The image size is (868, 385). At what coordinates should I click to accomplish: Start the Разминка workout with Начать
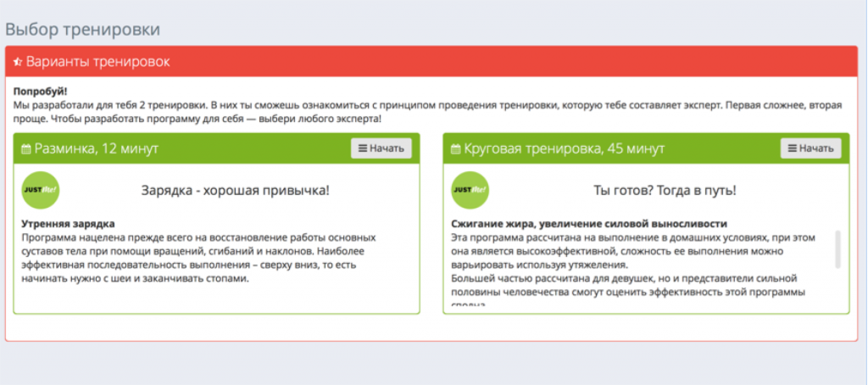(x=381, y=148)
